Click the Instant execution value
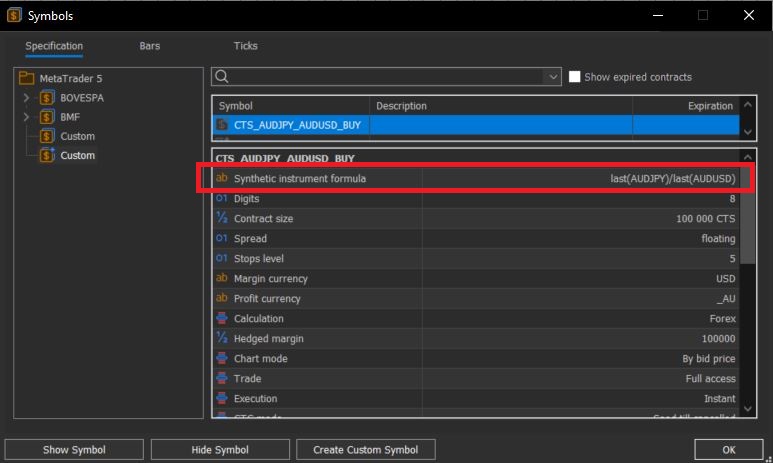Viewport: 773px width, 463px height. pos(719,398)
